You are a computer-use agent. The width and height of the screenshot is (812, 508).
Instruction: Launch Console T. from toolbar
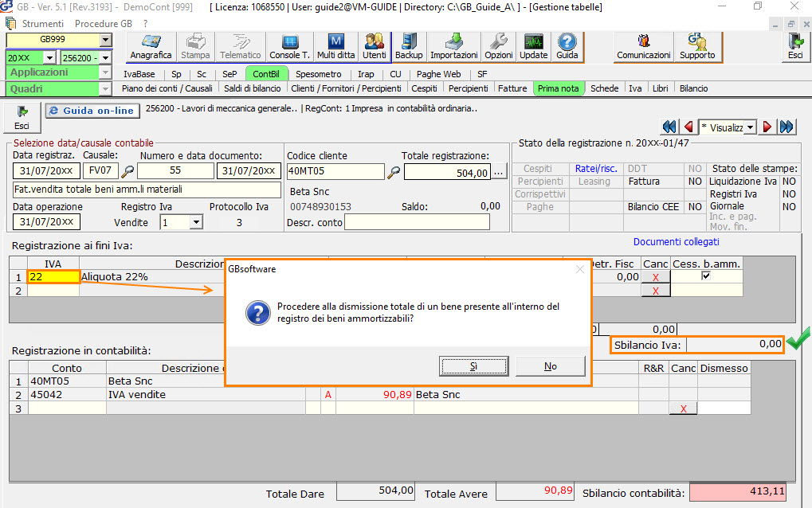point(289,46)
